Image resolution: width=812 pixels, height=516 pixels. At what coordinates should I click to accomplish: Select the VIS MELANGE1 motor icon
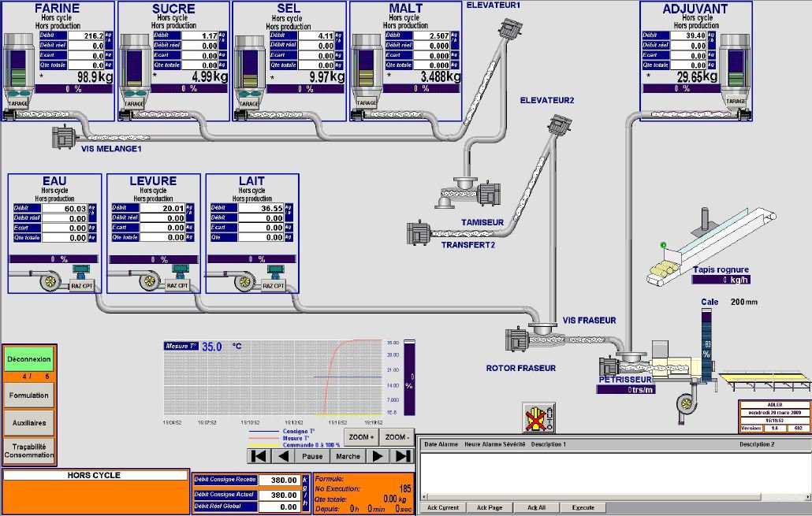pyautogui.click(x=64, y=137)
